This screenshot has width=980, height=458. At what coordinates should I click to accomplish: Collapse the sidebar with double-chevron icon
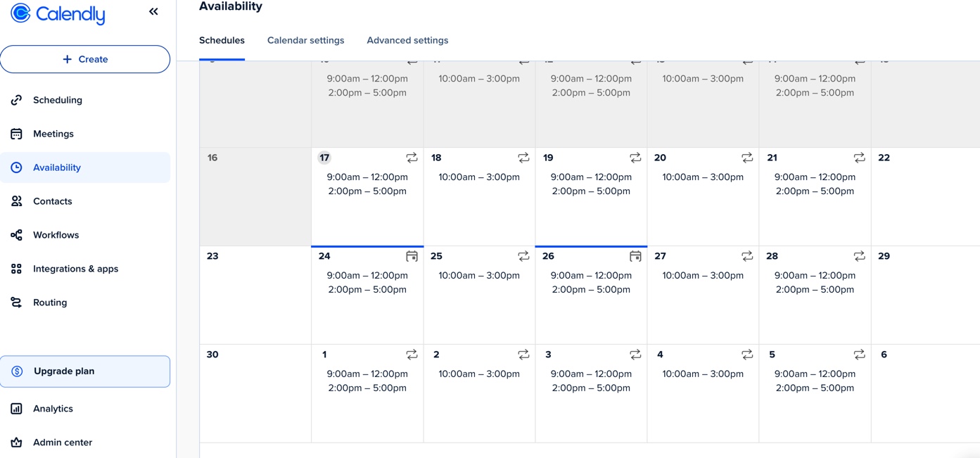tap(153, 11)
